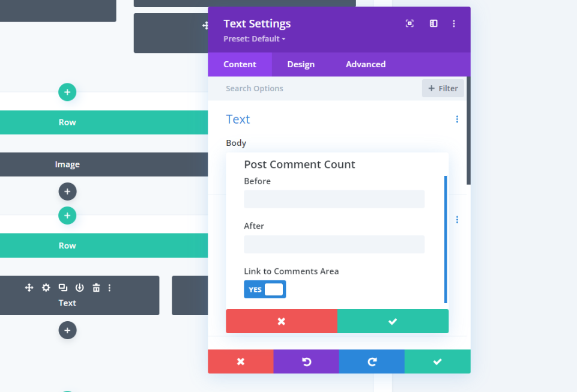Duplicate the Text module
The width and height of the screenshot is (577, 392).
tap(63, 288)
